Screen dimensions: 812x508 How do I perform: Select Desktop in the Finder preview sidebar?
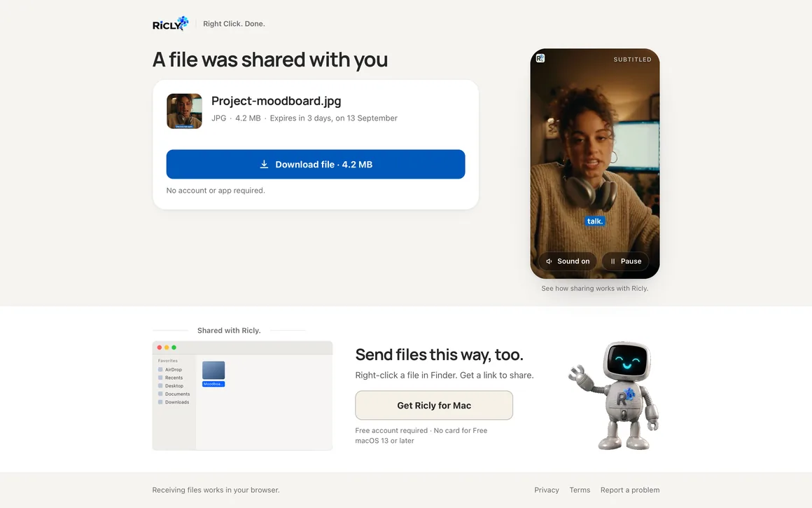(171, 385)
